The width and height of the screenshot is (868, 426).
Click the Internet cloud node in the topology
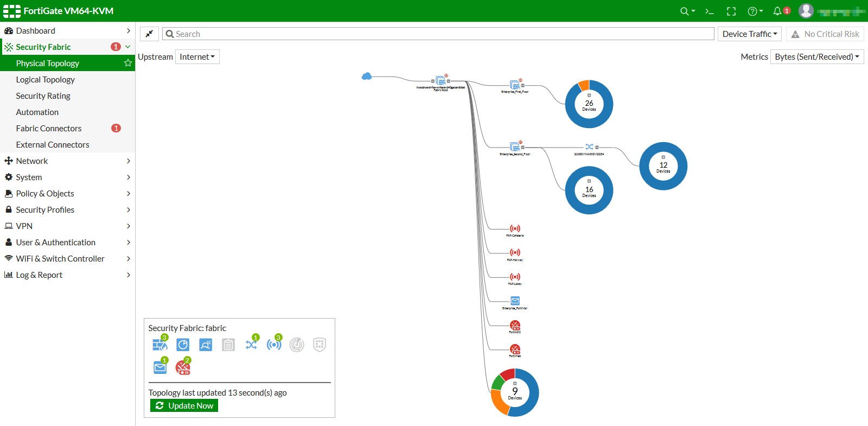click(367, 77)
